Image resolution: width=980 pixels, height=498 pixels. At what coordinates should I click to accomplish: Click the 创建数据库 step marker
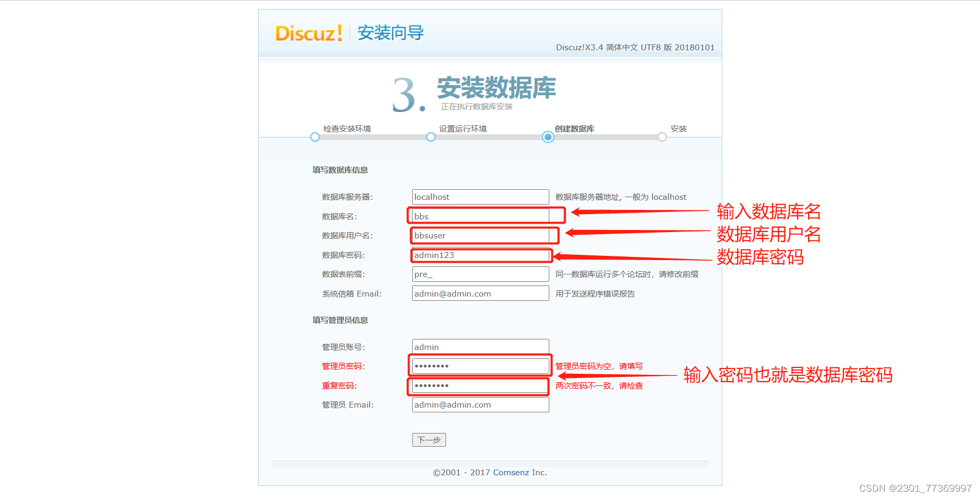[548, 137]
